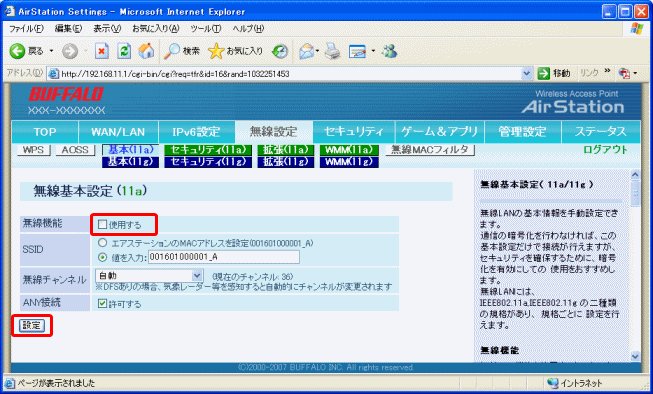This screenshot has height=394, width=653.
Task: Click the 設定 apply button
Action: pos(31,325)
